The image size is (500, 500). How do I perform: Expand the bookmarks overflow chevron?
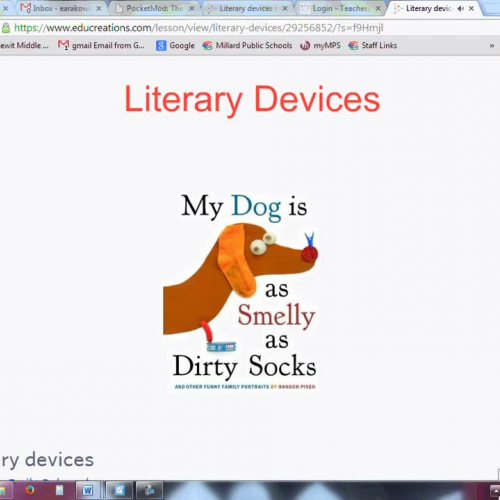click(x=492, y=46)
